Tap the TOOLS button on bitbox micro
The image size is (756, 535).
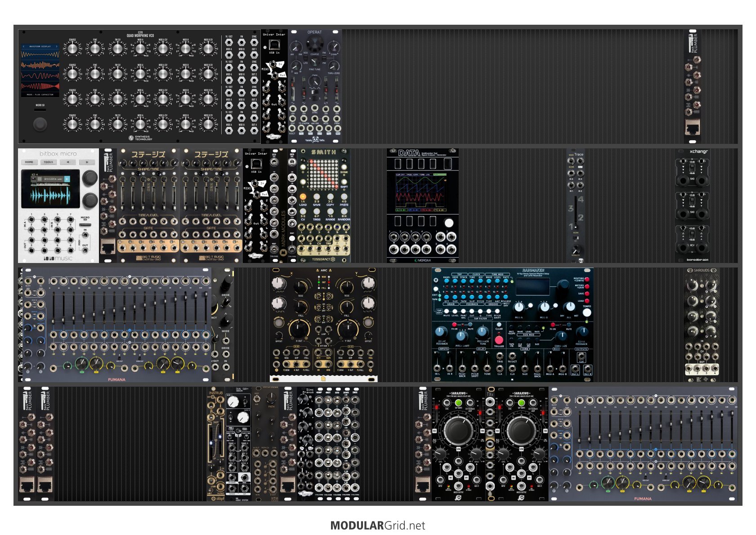pyautogui.click(x=49, y=162)
